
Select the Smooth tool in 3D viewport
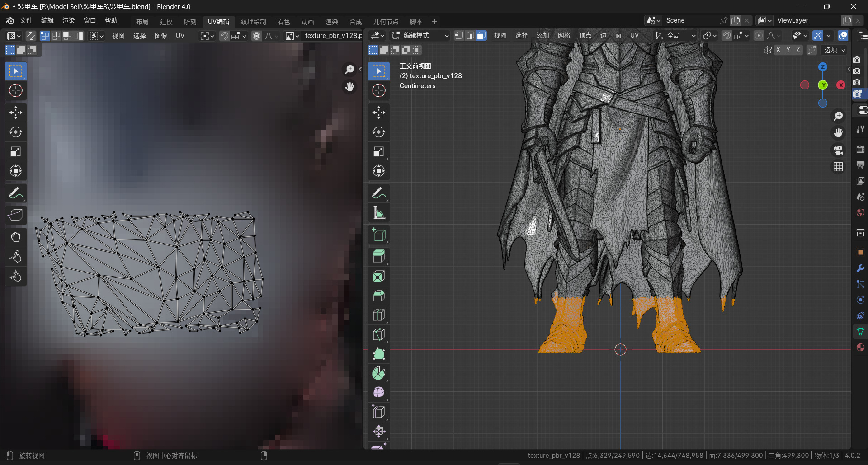pos(379,392)
